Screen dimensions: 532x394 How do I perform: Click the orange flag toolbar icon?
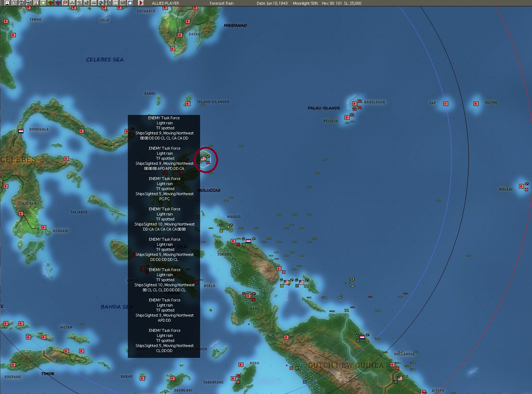coord(65,3)
